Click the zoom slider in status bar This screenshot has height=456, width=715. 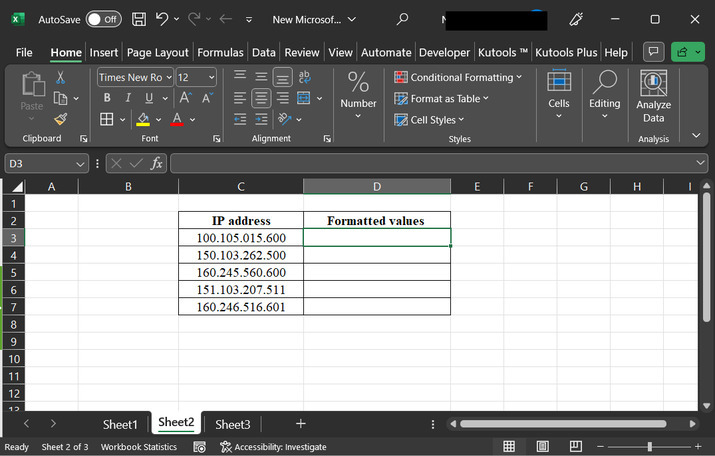650,447
